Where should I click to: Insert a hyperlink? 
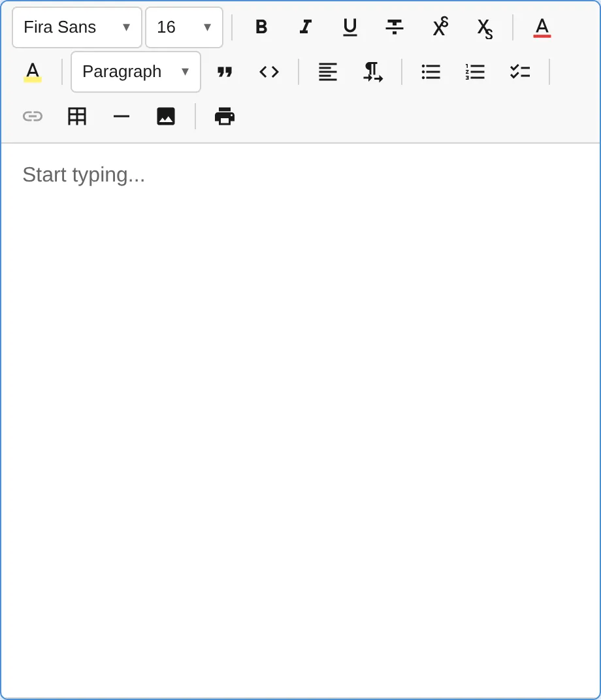[33, 116]
